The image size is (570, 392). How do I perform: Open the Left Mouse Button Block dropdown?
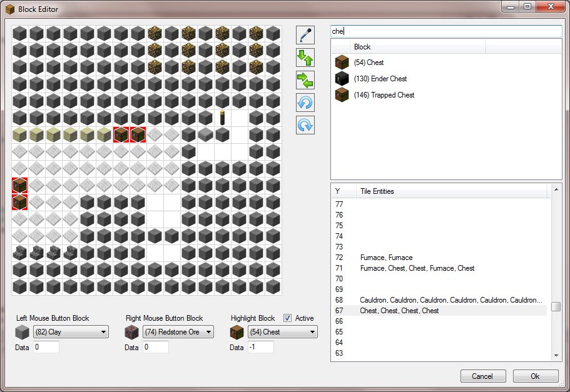pos(71,332)
